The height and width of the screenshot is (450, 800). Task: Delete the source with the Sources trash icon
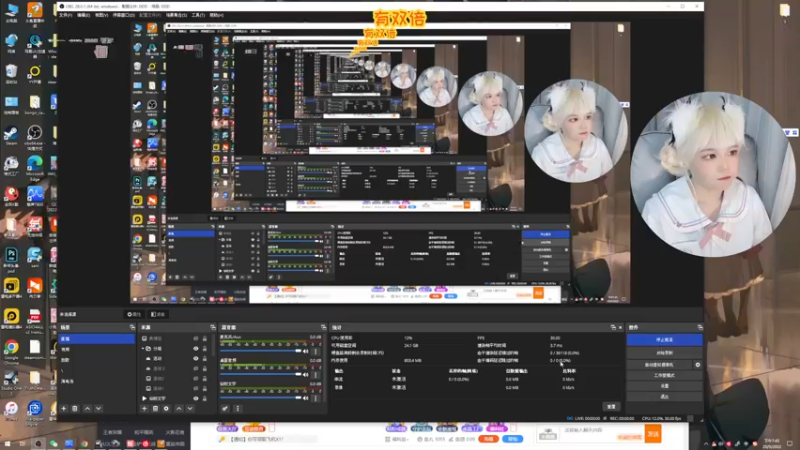(156, 409)
